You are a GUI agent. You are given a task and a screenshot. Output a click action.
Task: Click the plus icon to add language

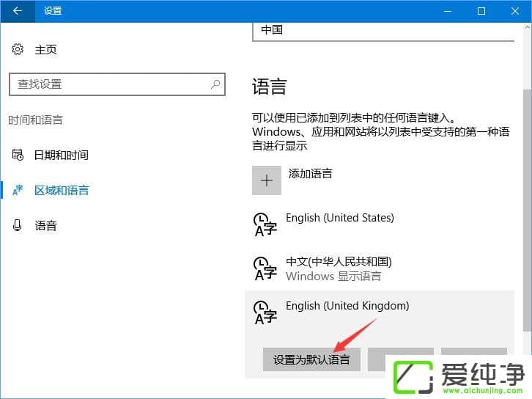click(x=267, y=180)
